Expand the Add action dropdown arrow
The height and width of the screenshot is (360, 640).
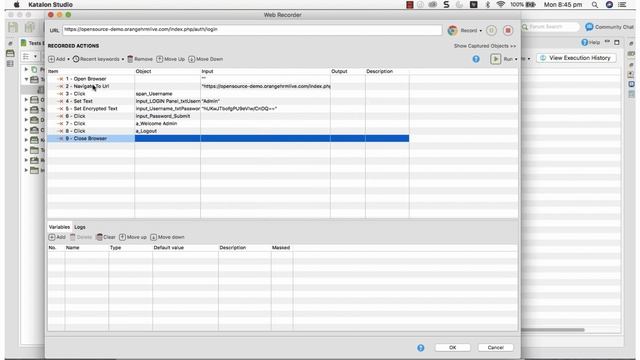[68, 60]
